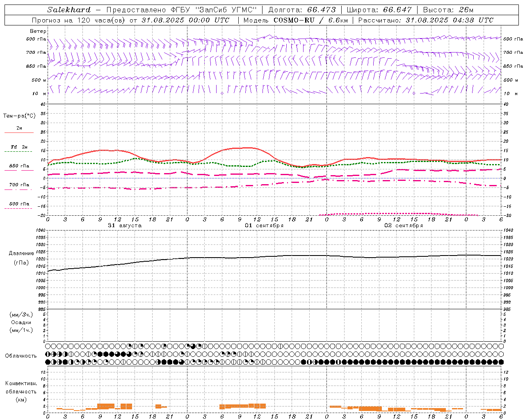Click the Рассчитано: 31.08.2025 04:38 UTC timestamp
This screenshot has width=525, height=420.
[x=426, y=20]
